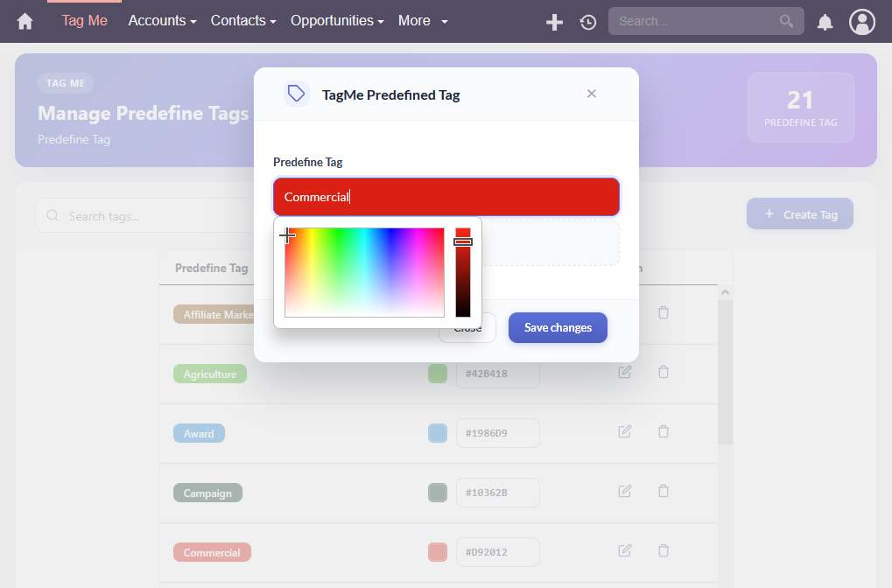Image resolution: width=892 pixels, height=588 pixels.
Task: Edit the Agriculture tag
Action: pyautogui.click(x=625, y=373)
